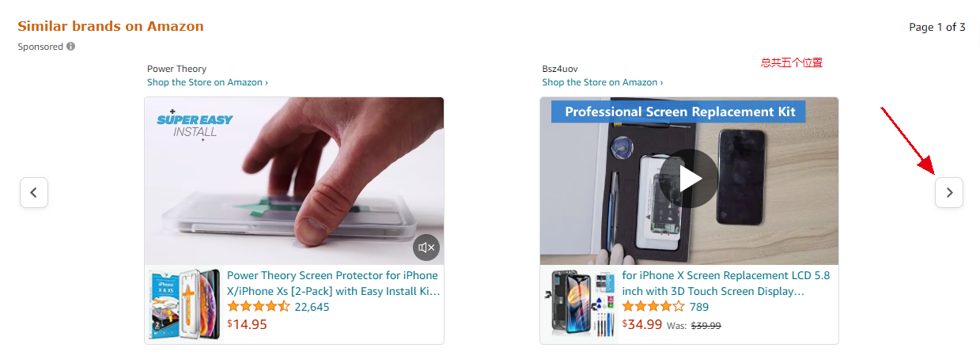
Task: Go to the next carousel page
Action: coord(948,192)
